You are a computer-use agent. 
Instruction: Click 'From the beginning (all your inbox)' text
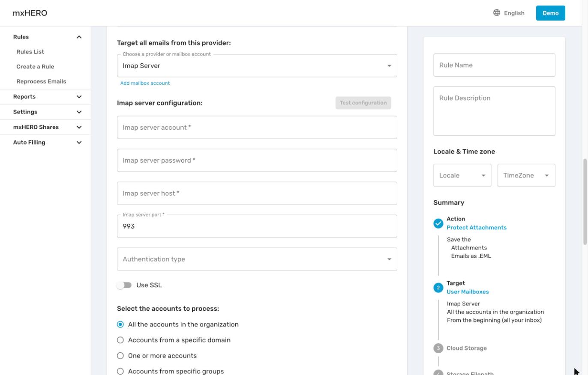coord(494,320)
